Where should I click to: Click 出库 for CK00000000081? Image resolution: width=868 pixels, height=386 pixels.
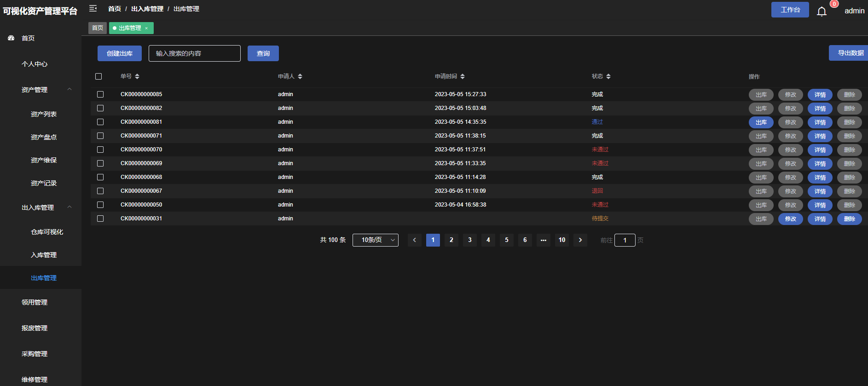[761, 122]
